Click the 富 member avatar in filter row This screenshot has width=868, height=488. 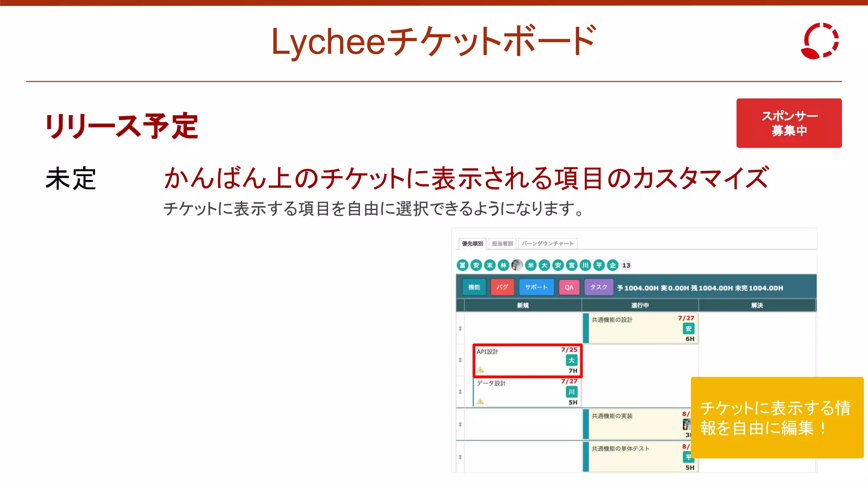(x=462, y=265)
